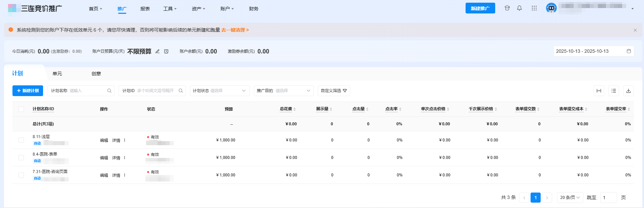Click the download data icon
The height and width of the screenshot is (208, 644).
point(629,91)
